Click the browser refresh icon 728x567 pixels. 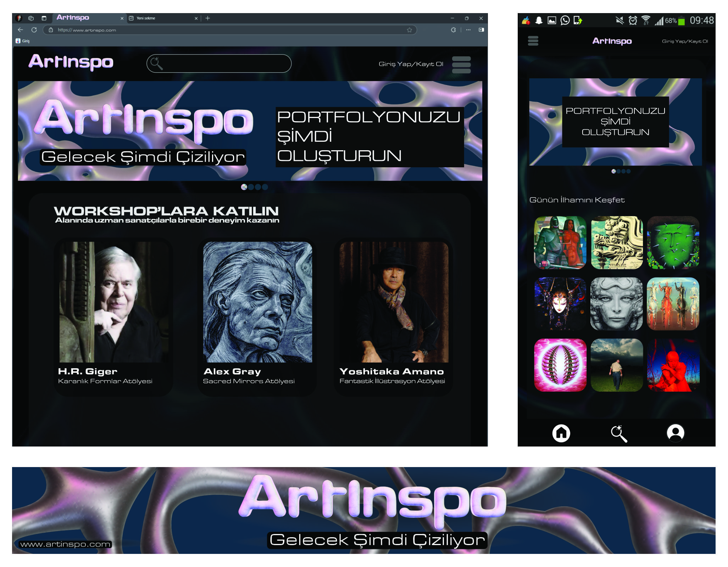(x=34, y=30)
